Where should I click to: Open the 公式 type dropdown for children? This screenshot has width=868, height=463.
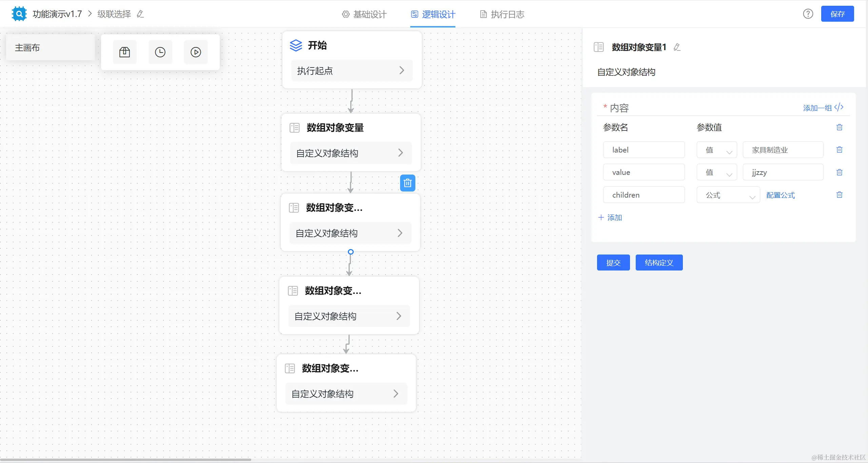pyautogui.click(x=728, y=195)
